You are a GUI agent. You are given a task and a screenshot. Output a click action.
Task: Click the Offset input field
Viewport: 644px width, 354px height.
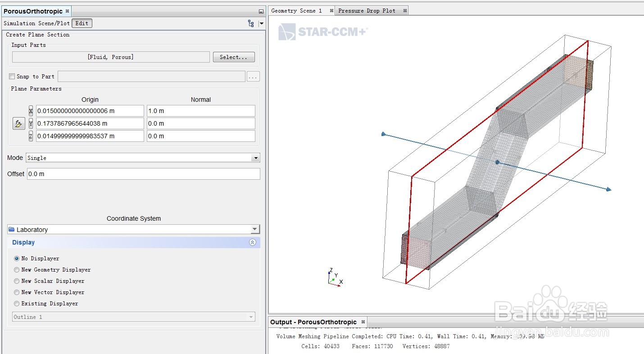pos(144,174)
